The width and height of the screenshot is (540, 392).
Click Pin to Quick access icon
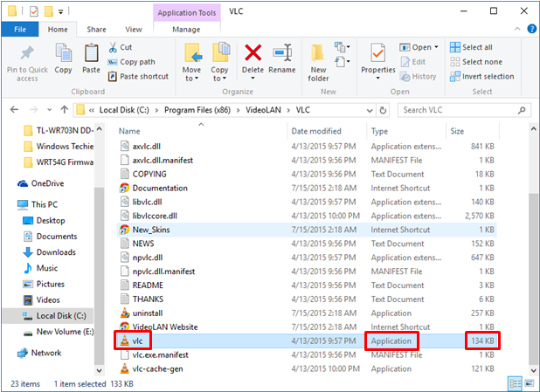click(27, 53)
